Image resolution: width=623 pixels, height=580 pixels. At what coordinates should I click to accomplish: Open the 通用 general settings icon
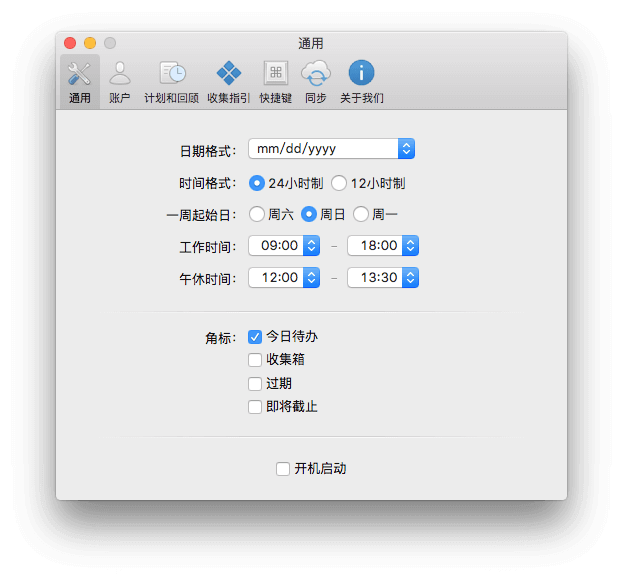click(x=80, y=74)
